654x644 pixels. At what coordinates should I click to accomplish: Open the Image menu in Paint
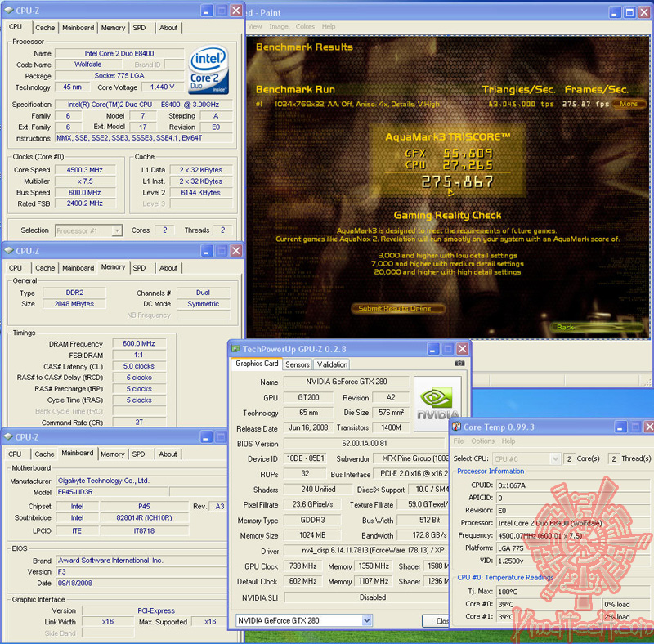point(279,25)
